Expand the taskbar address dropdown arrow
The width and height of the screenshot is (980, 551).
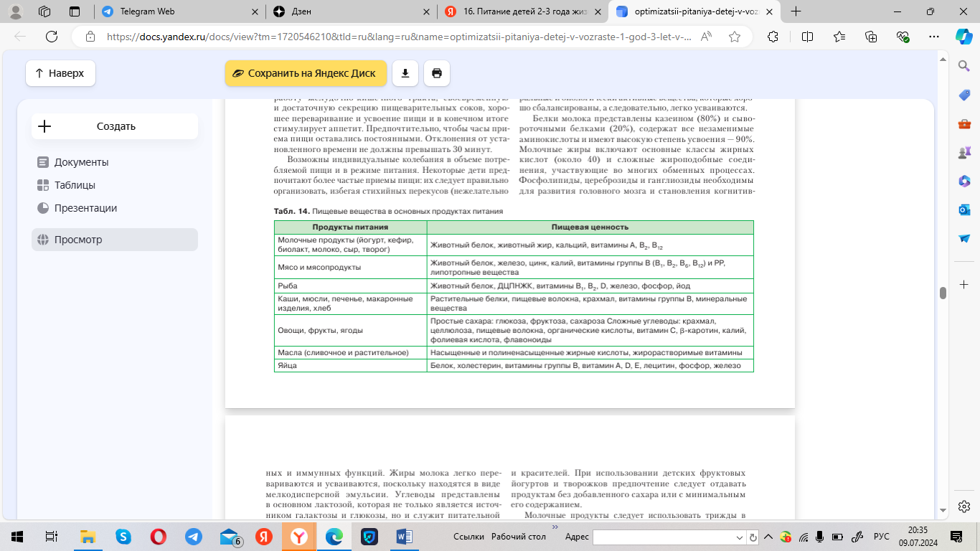coord(741,537)
